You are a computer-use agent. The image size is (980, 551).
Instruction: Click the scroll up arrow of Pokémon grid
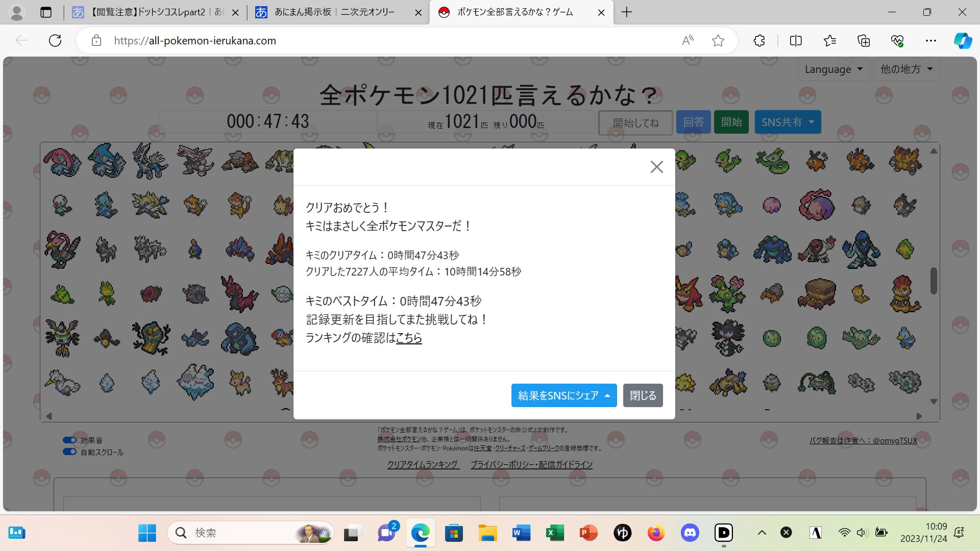934,151
